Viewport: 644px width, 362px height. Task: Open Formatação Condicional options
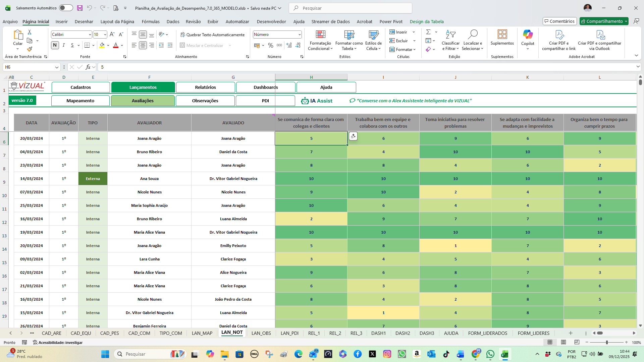pyautogui.click(x=320, y=40)
